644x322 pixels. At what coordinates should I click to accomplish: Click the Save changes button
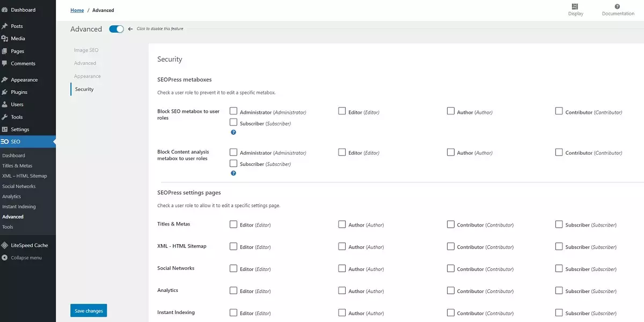[x=89, y=311]
